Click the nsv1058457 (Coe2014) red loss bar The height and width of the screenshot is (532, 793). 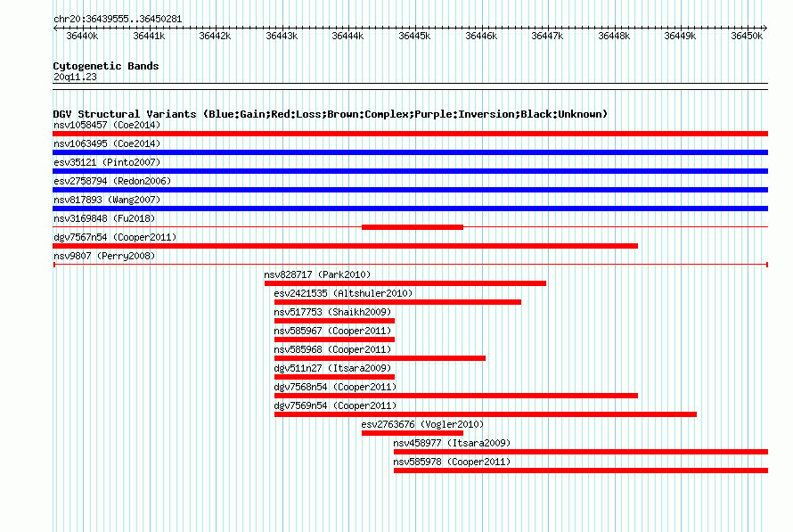click(410, 134)
